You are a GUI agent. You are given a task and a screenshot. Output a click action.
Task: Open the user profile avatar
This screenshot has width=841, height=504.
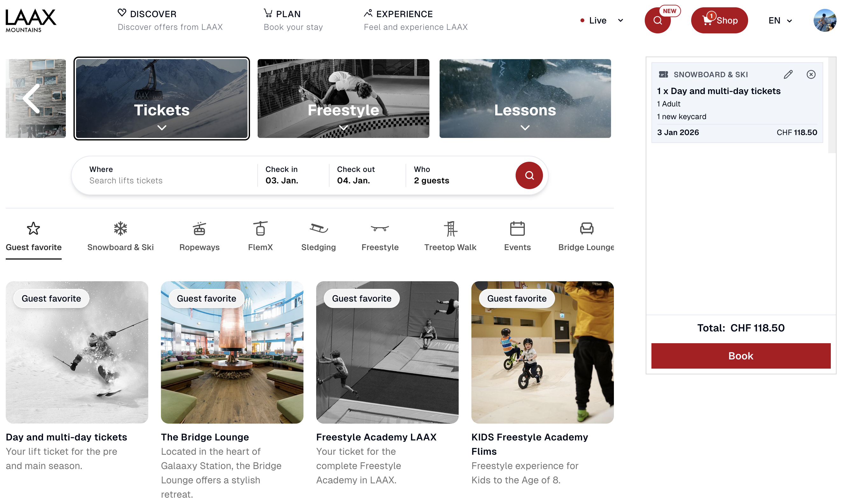[824, 20]
